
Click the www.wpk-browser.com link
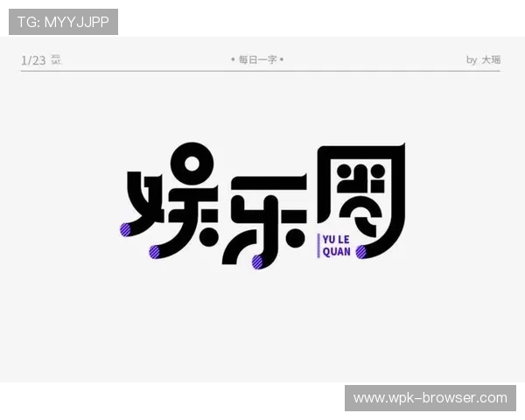[430, 398]
